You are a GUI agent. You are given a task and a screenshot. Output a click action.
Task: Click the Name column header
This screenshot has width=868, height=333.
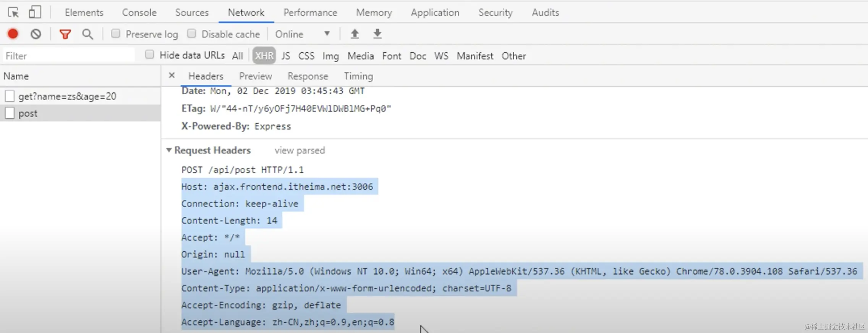(x=80, y=76)
